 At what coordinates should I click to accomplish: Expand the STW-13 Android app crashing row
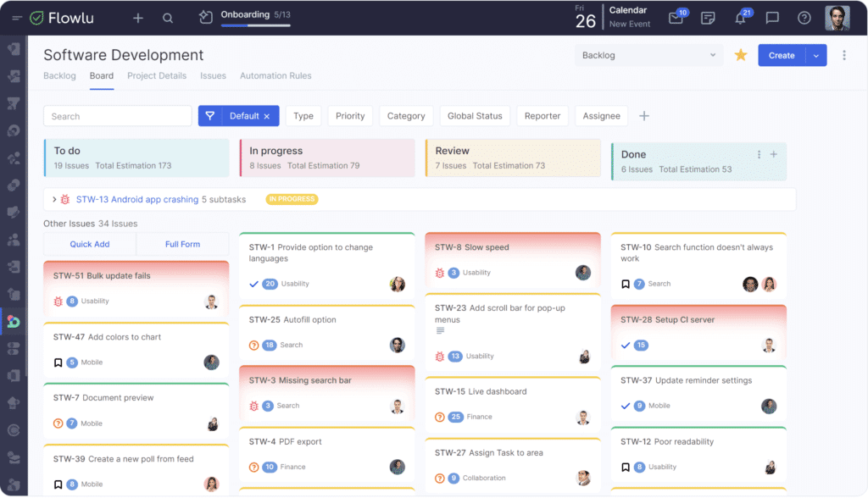click(x=54, y=200)
